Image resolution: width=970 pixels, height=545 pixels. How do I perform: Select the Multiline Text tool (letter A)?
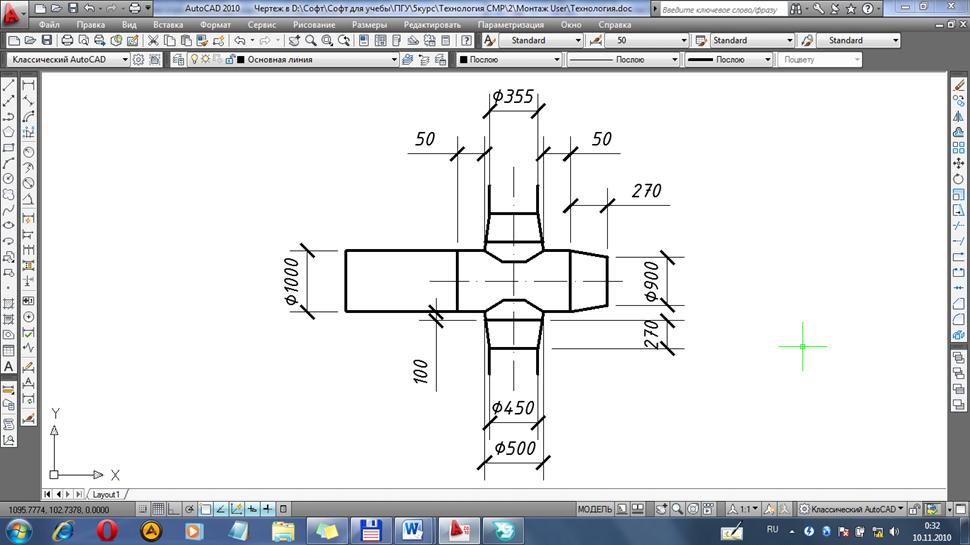point(8,366)
